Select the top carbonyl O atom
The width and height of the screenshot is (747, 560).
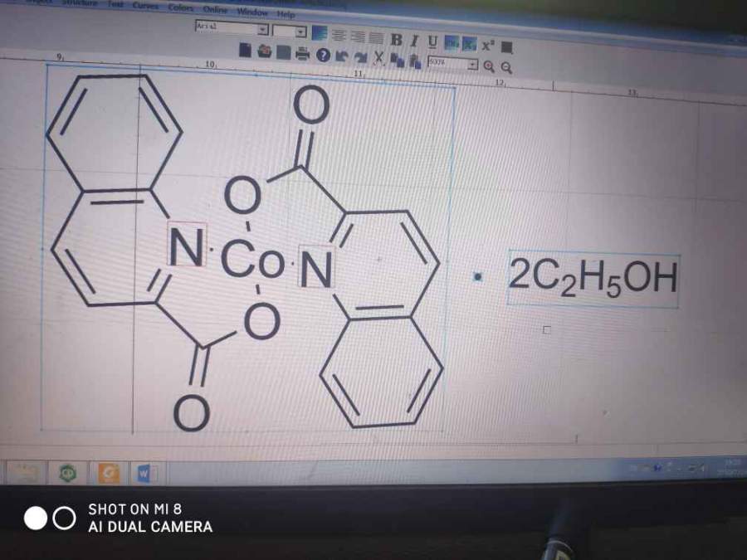(x=311, y=105)
